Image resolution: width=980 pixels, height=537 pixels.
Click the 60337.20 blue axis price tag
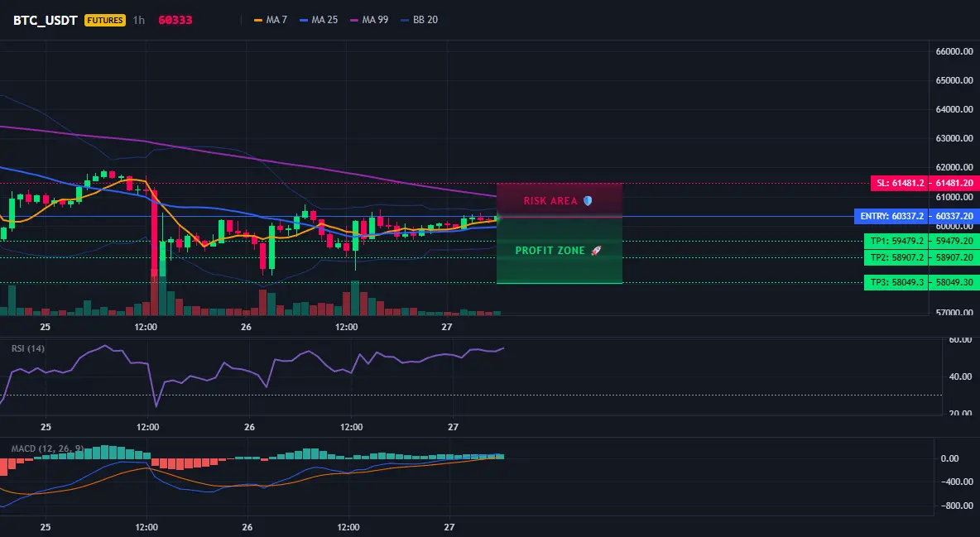pyautogui.click(x=954, y=216)
